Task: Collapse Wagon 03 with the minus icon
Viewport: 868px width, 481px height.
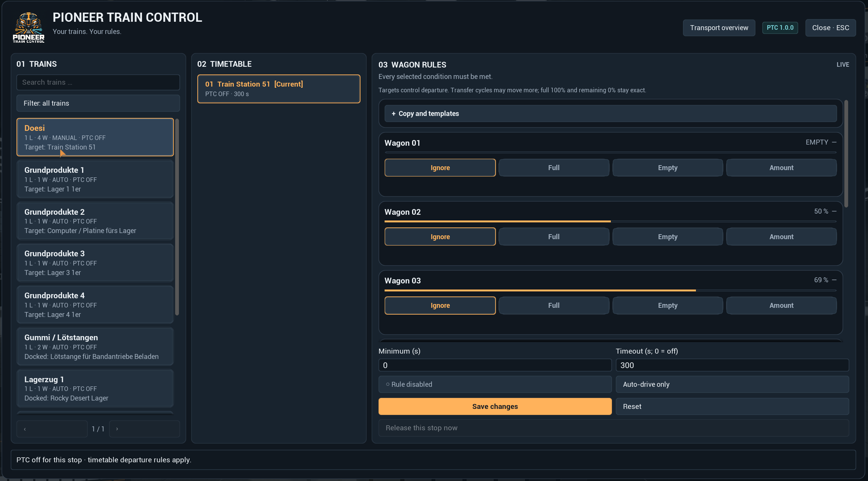Action: click(x=834, y=280)
